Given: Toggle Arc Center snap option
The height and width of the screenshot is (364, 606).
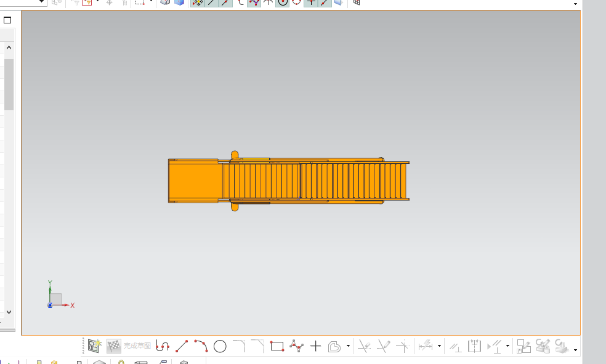Looking at the screenshot, I should click(x=283, y=2).
